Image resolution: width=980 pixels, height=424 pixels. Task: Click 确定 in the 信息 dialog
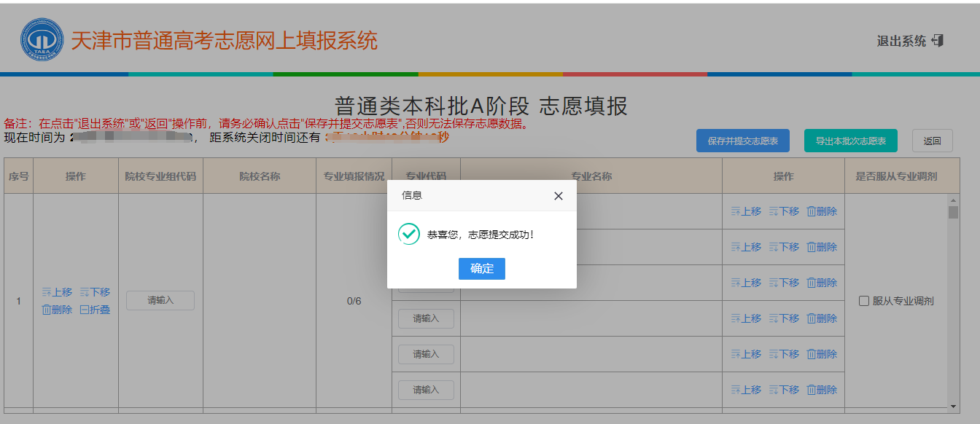pos(481,269)
